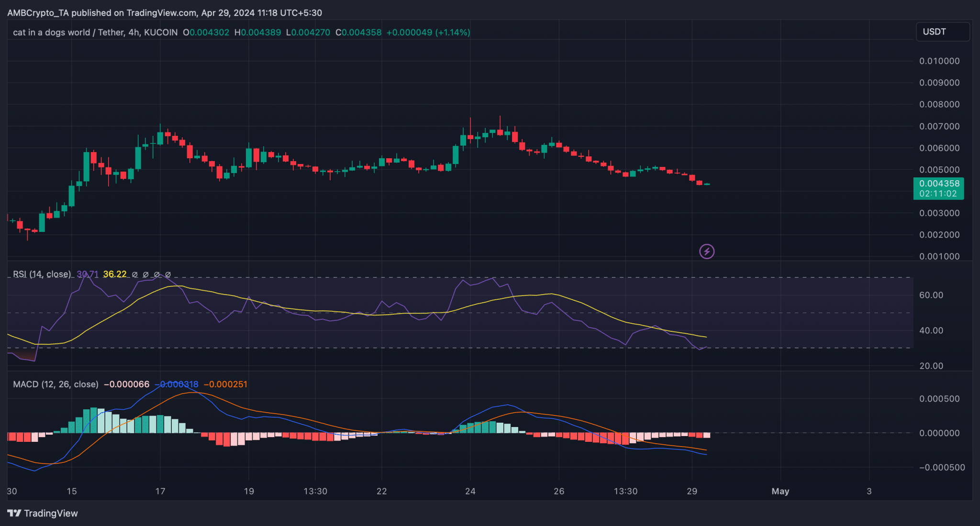The image size is (980, 526).
Task: Select the MACD (12, 26, close) indicator label
Action: pos(56,384)
